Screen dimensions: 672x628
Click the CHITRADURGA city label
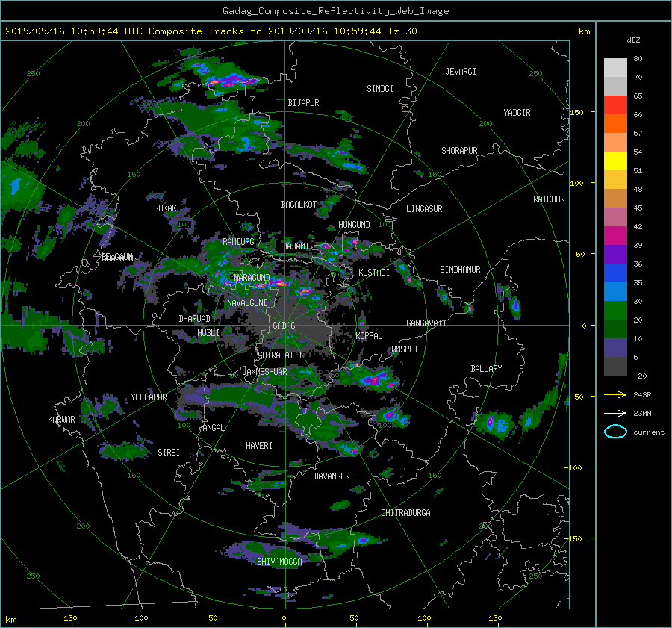pos(405,513)
